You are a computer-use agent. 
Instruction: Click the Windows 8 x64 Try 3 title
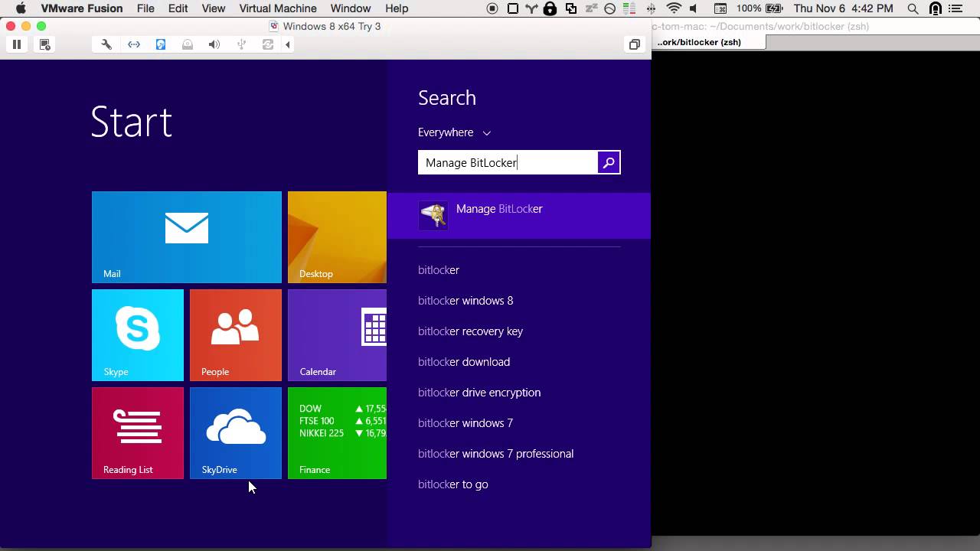coord(332,26)
